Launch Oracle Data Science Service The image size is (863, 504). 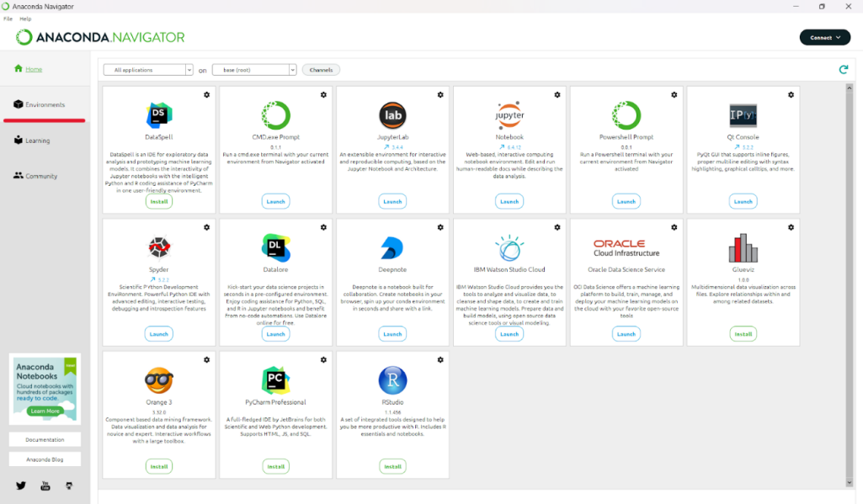pos(626,334)
